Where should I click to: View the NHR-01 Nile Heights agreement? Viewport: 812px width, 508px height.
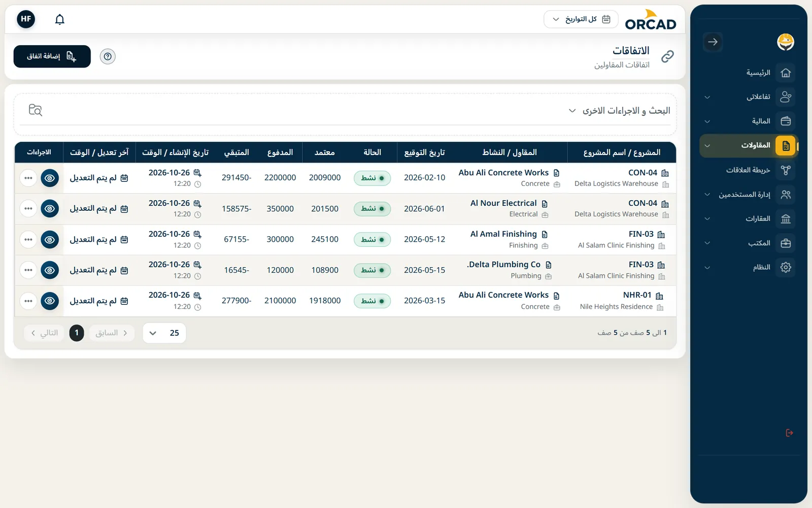(x=50, y=301)
